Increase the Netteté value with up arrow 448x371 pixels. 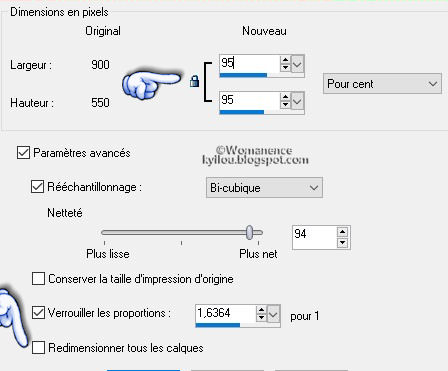point(342,232)
